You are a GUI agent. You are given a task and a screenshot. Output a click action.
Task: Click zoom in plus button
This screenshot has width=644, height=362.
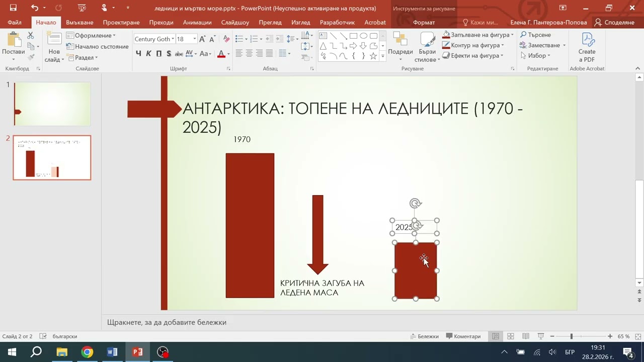tap(610, 336)
